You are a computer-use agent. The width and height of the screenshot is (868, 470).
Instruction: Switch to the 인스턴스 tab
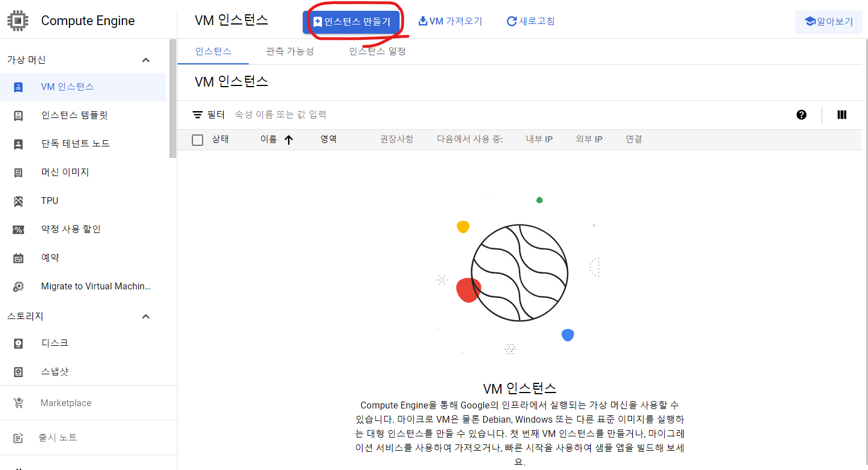213,51
